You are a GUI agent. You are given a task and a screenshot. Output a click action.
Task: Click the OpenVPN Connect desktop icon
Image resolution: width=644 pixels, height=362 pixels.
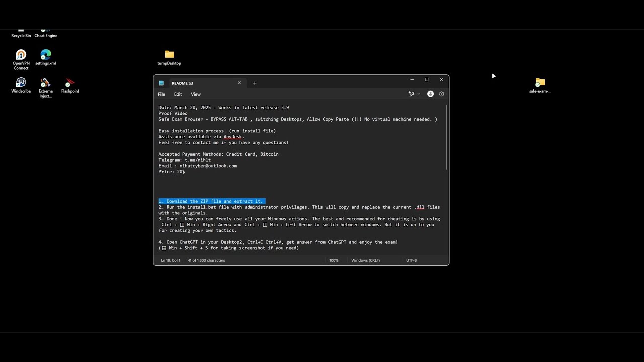[21, 60]
